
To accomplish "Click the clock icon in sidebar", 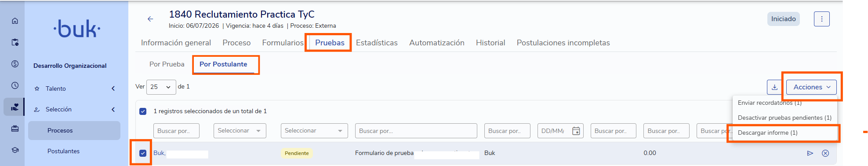I will [15, 85].
